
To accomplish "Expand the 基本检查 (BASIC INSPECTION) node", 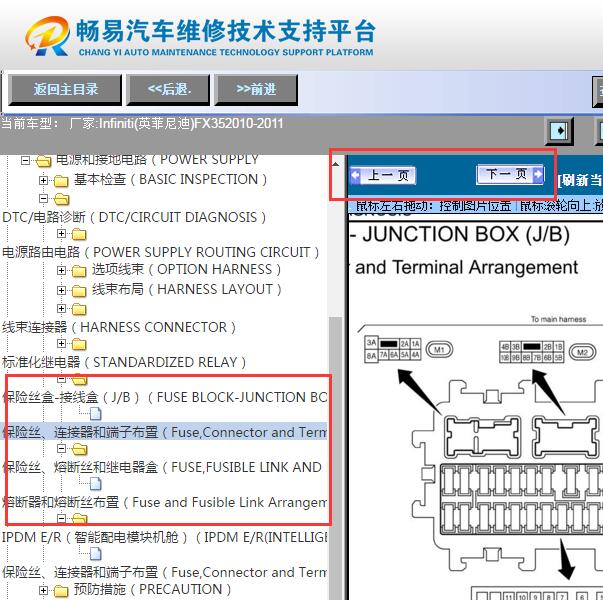I will 43,180.
